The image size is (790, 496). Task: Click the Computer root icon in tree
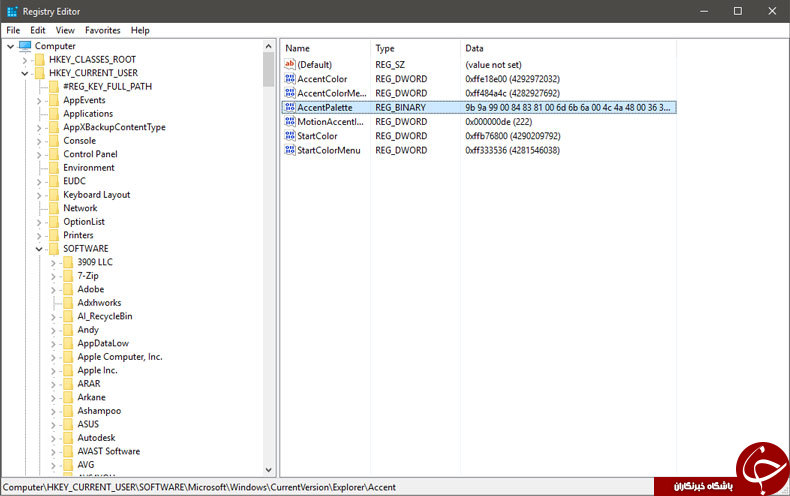[x=25, y=46]
